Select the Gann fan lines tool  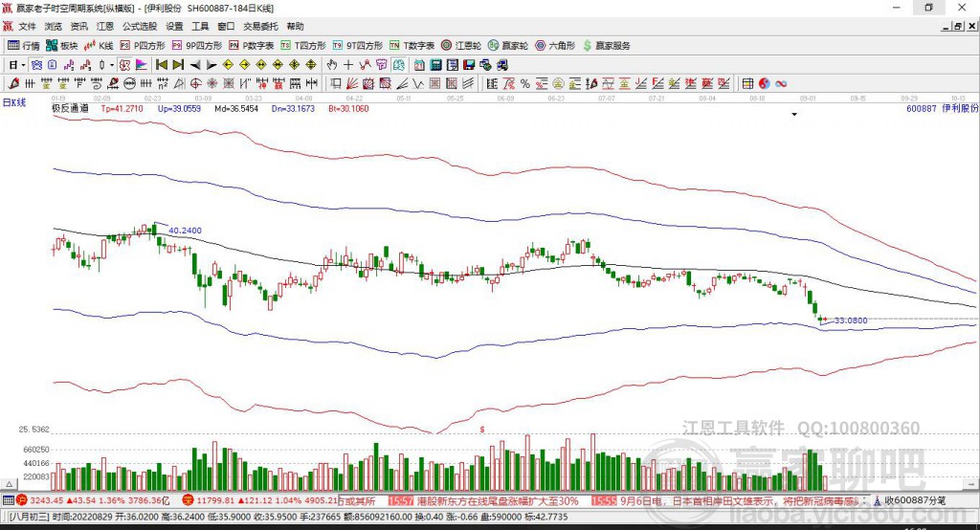[x=352, y=84]
